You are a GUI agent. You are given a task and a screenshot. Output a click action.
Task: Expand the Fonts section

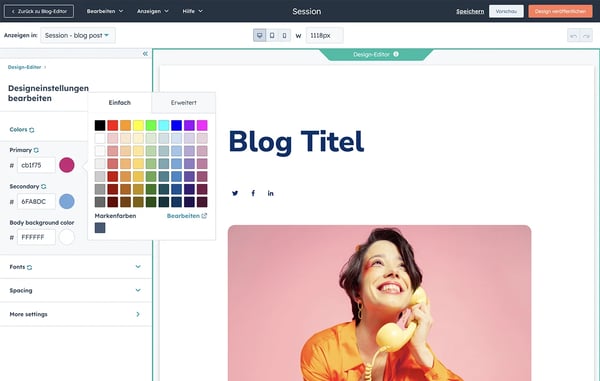coord(75,267)
